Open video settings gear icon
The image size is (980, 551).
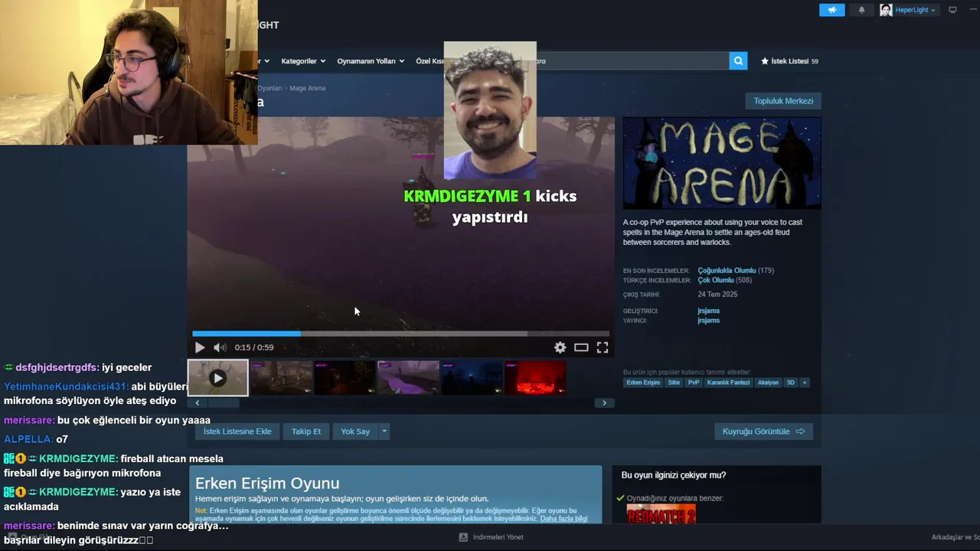(560, 347)
